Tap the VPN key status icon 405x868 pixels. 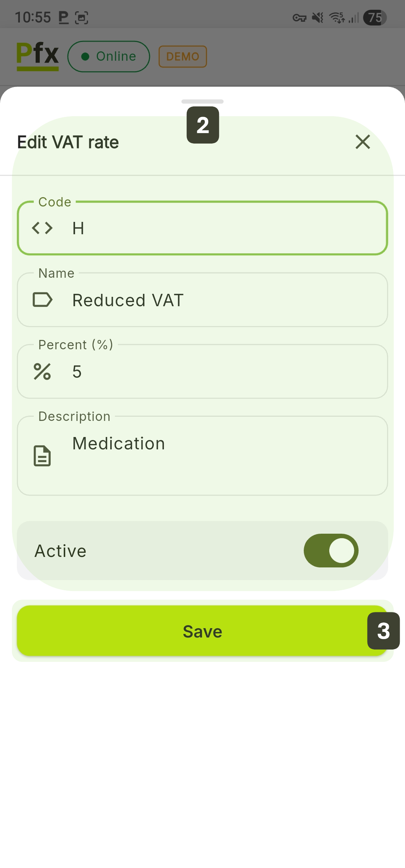299,18
